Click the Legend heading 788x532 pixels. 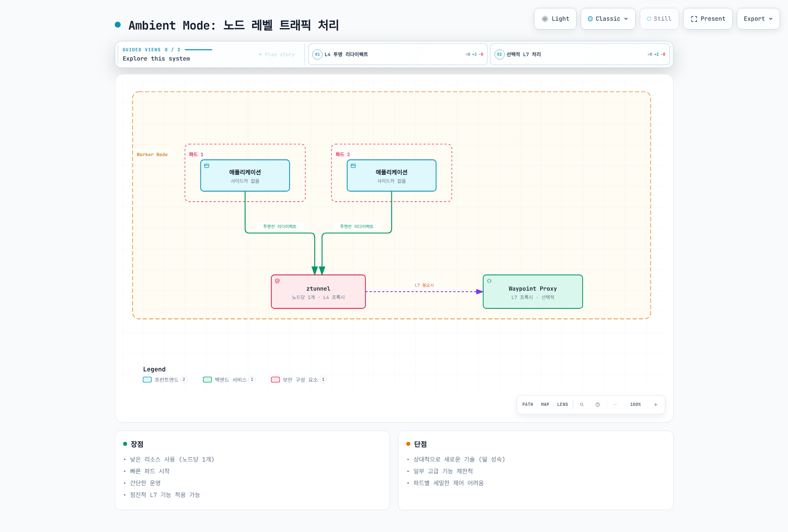(x=154, y=369)
